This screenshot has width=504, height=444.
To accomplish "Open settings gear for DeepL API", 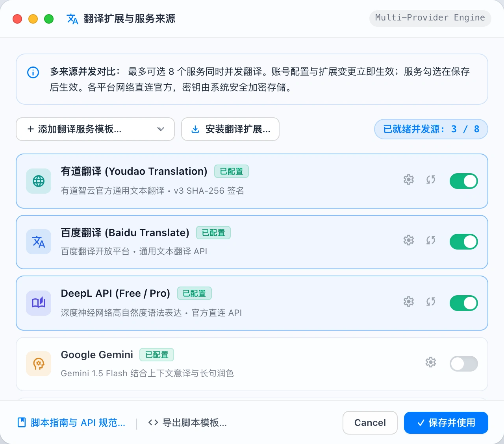I will click(x=409, y=302).
